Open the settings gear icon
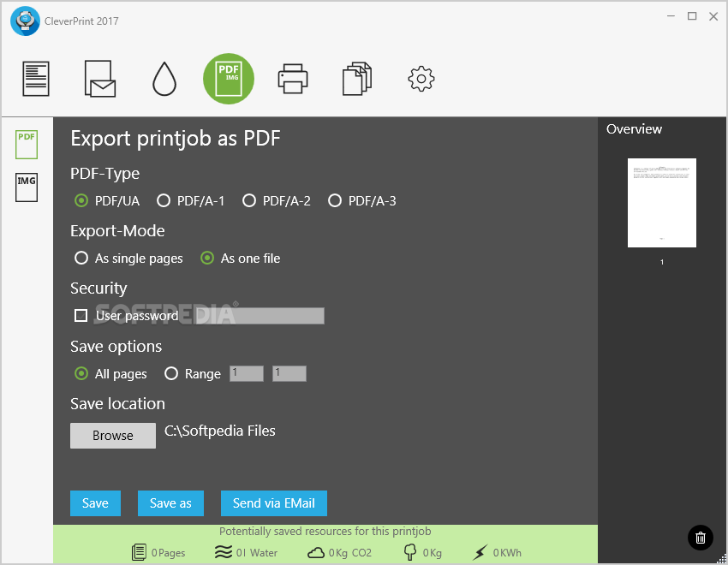728x565 pixels. click(x=421, y=79)
